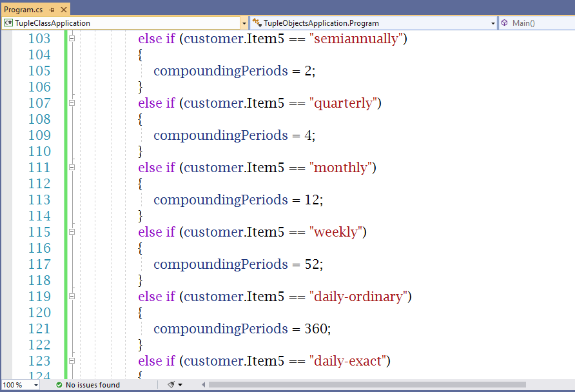The height and width of the screenshot is (392, 575).
Task: Click the horizontal scrollbar left arrow
Action: point(204,385)
